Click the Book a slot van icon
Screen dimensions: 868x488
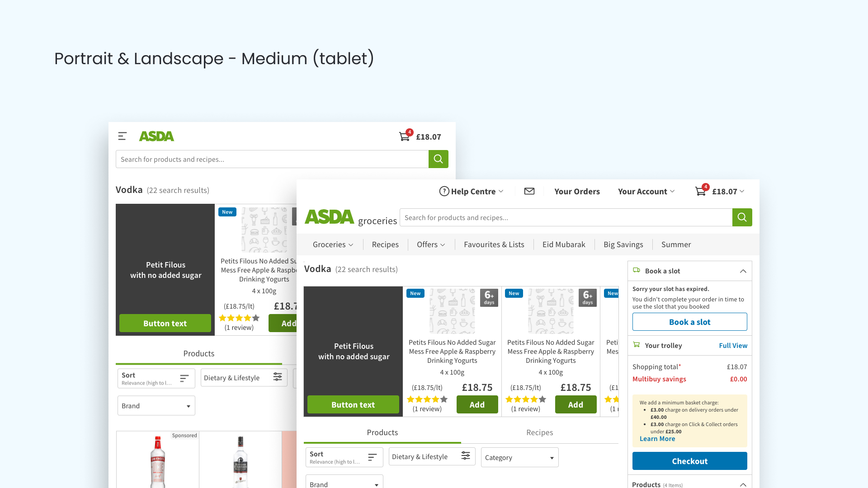click(637, 270)
